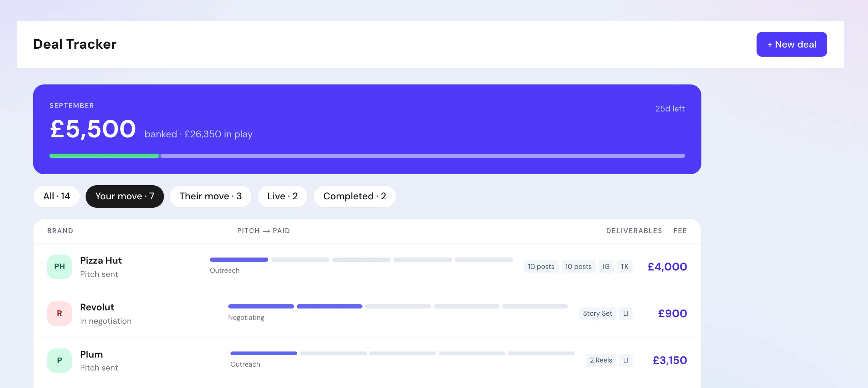The image size is (868, 388).
Task: Click the £3,150 fee for Plum
Action: (x=670, y=360)
